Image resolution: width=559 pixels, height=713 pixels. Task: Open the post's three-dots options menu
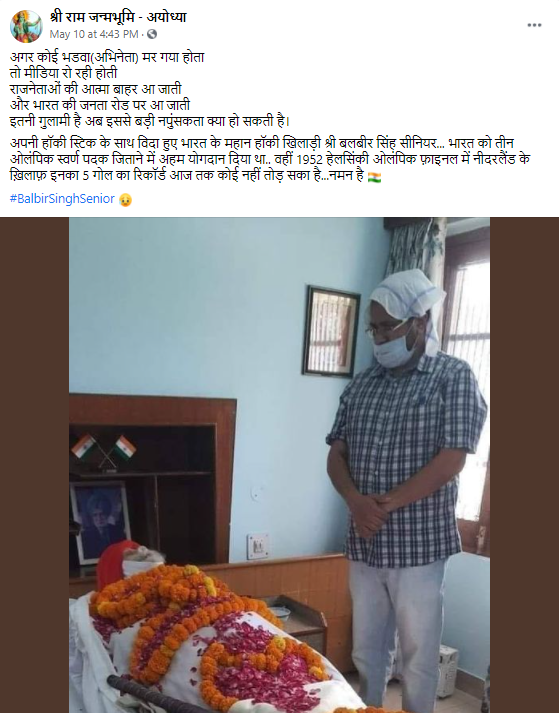coord(534,25)
